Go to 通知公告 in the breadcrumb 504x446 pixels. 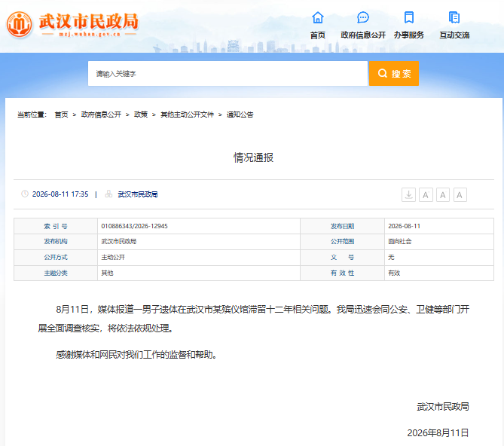[240, 115]
